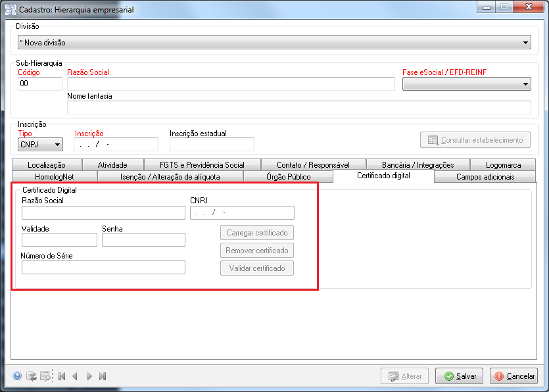Go to the previous record

[x=75, y=376]
